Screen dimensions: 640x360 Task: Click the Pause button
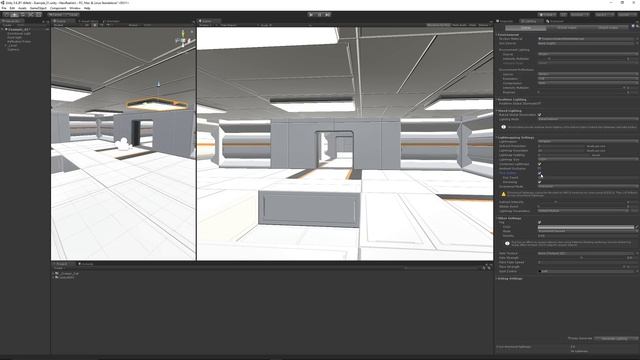(x=319, y=15)
